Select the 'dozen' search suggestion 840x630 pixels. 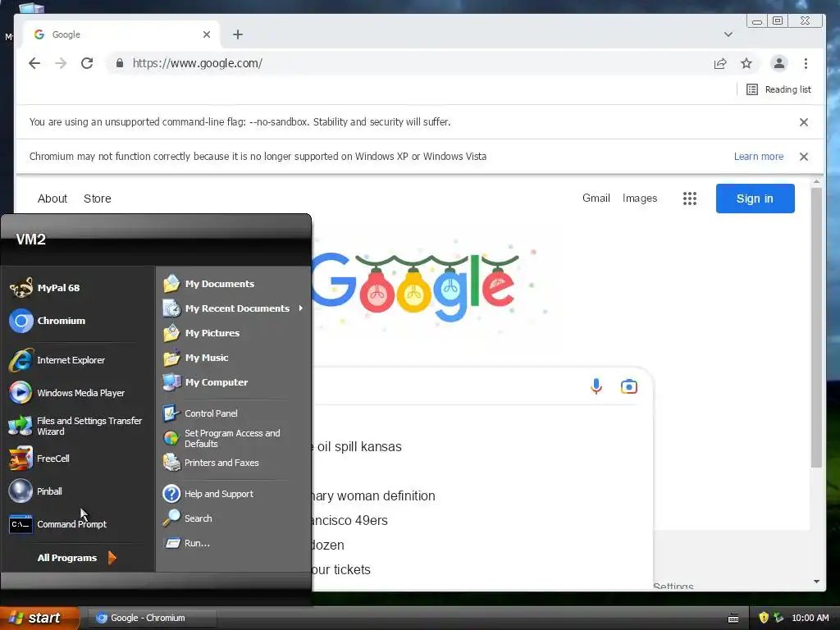pyautogui.click(x=328, y=545)
